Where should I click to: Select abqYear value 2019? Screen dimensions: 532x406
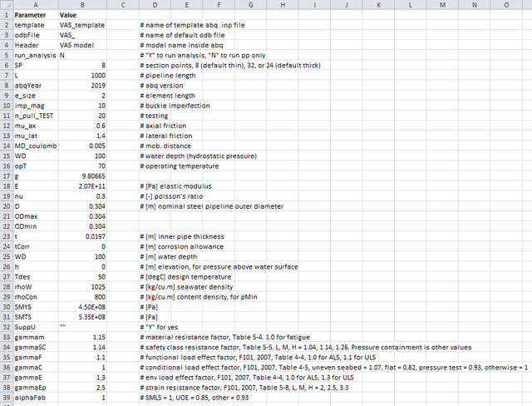[82, 86]
